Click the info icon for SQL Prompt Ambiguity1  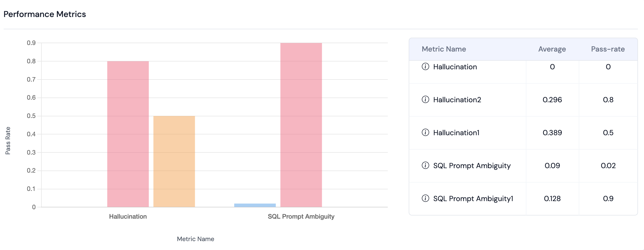[x=425, y=198]
